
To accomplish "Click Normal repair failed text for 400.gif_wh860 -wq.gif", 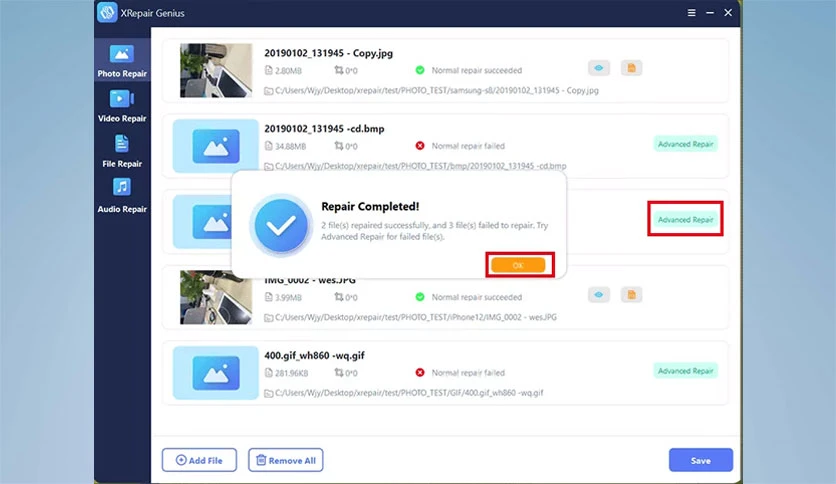I will pos(468,373).
